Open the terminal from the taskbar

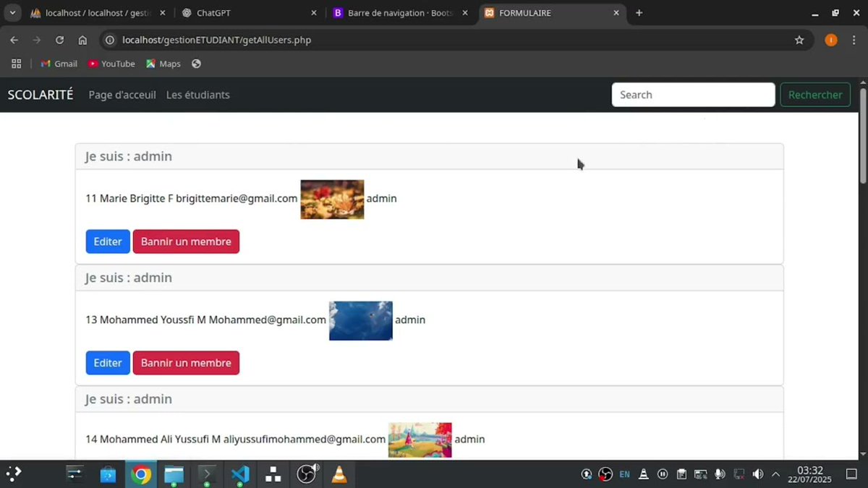tap(207, 474)
